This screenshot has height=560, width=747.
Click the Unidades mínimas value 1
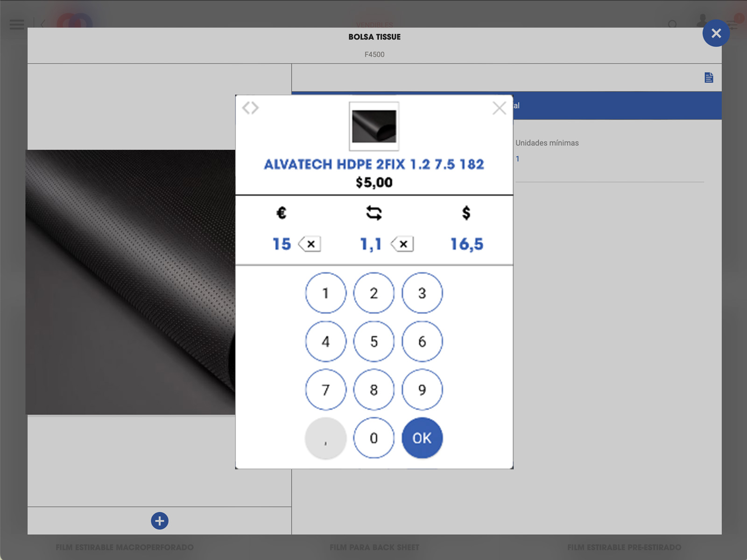517,159
